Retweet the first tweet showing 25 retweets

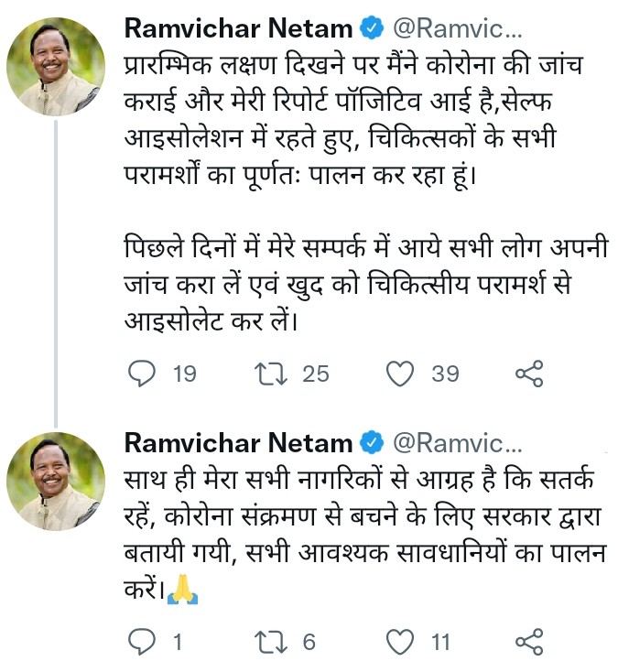pos(268,374)
